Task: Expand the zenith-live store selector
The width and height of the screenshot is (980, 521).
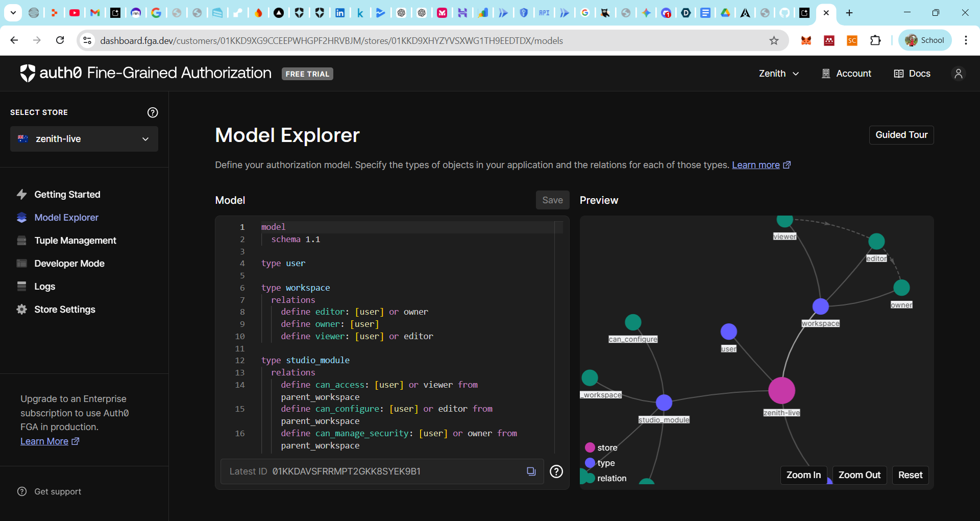Action: pos(84,139)
